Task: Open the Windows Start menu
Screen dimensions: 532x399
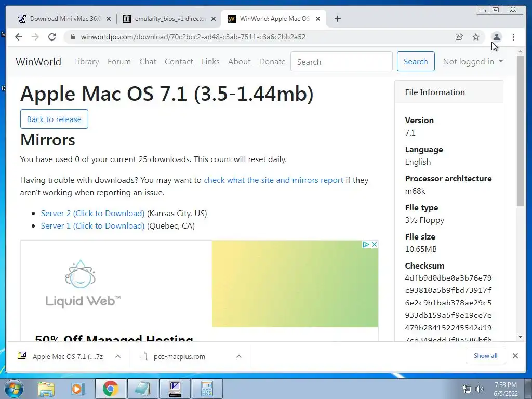Action: coord(14,389)
